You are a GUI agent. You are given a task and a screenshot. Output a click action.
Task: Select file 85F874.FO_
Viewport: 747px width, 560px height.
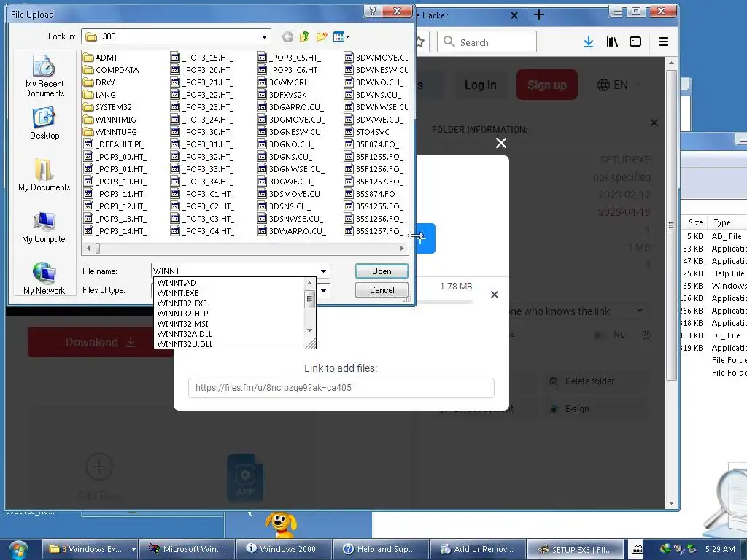[x=371, y=144]
